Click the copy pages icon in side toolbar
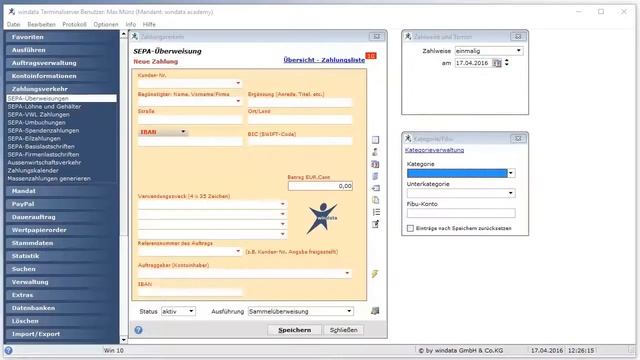This screenshot has height=360, width=640. pos(376,200)
